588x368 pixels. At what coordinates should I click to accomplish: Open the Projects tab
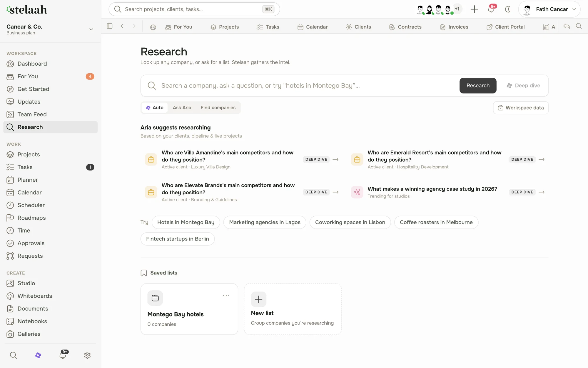(225, 27)
